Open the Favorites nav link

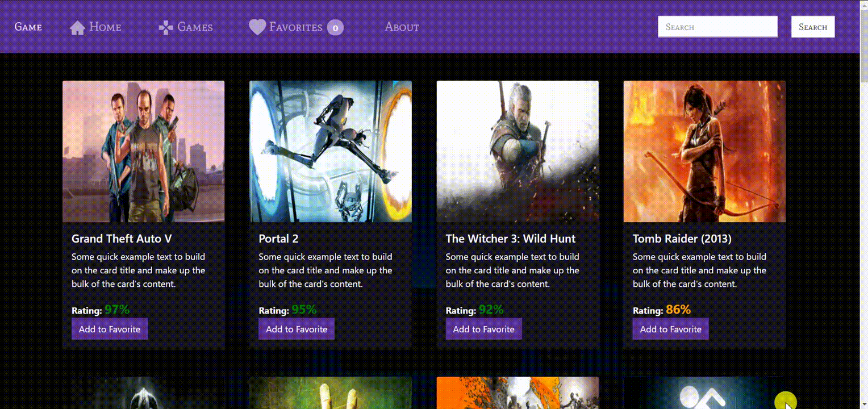click(295, 27)
